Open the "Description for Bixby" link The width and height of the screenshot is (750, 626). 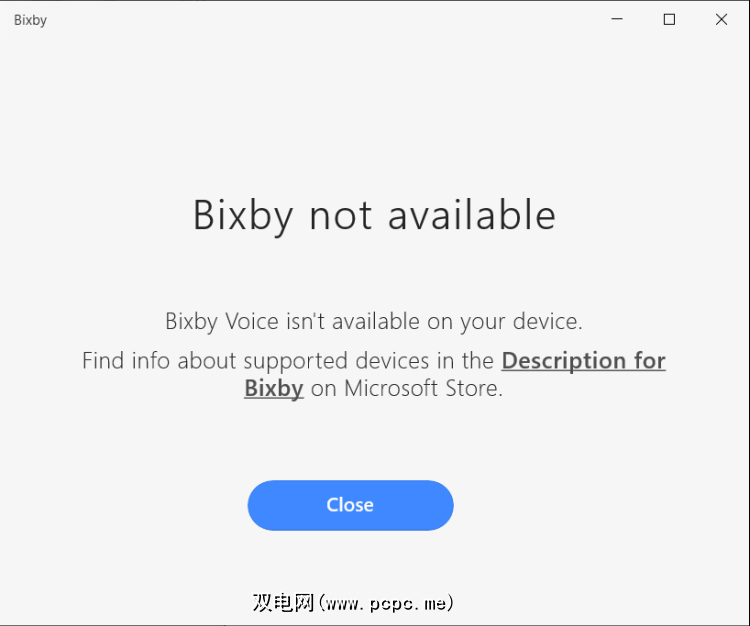point(583,360)
